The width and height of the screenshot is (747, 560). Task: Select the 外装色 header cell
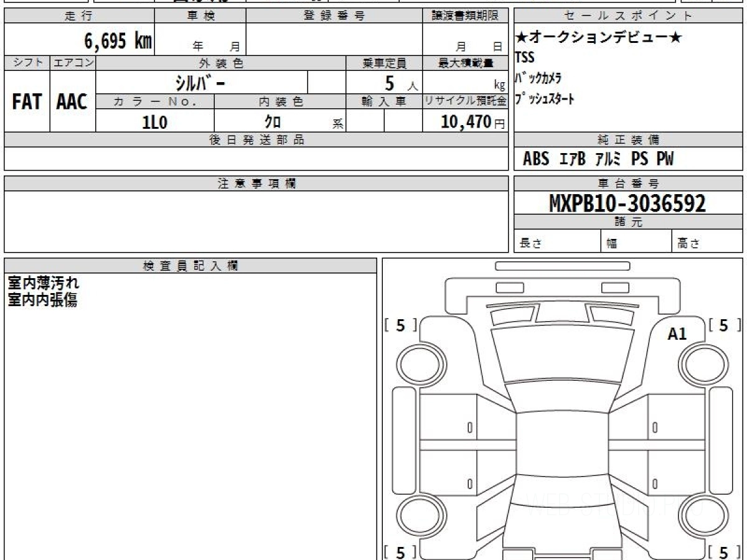221,63
